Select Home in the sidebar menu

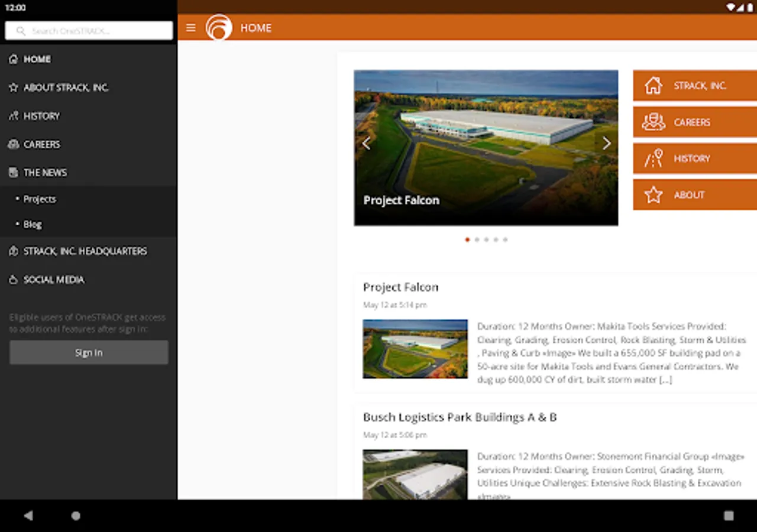point(89,59)
